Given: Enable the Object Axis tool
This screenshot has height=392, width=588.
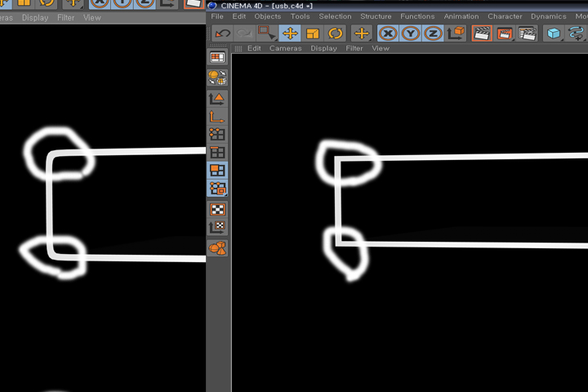Looking at the screenshot, I should point(217,117).
